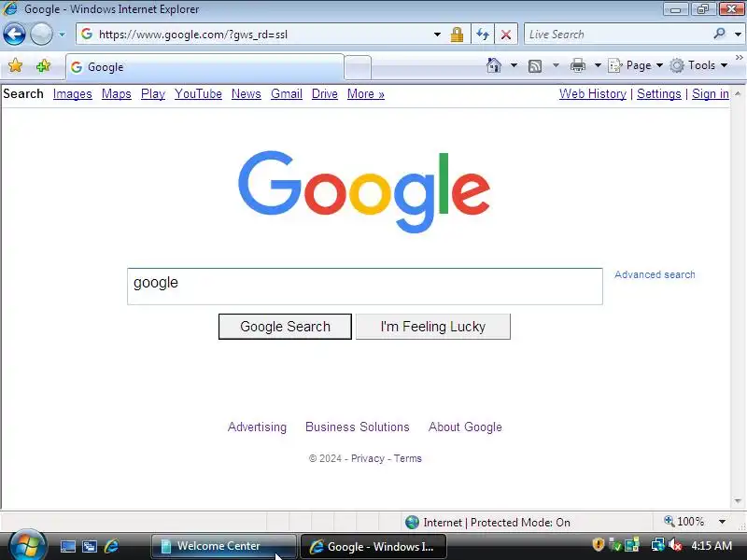Click Show Desktop quick launch icon

coord(67,546)
